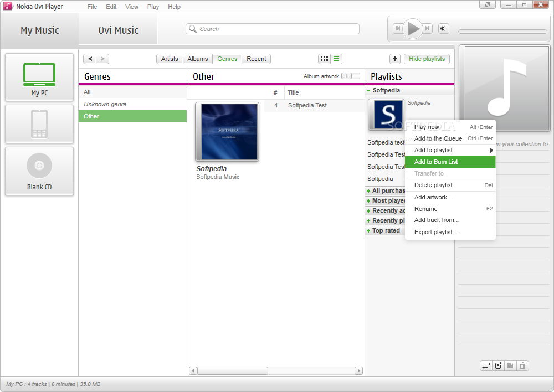Save the queue with the floppy icon
554x392 pixels.
click(x=510, y=366)
